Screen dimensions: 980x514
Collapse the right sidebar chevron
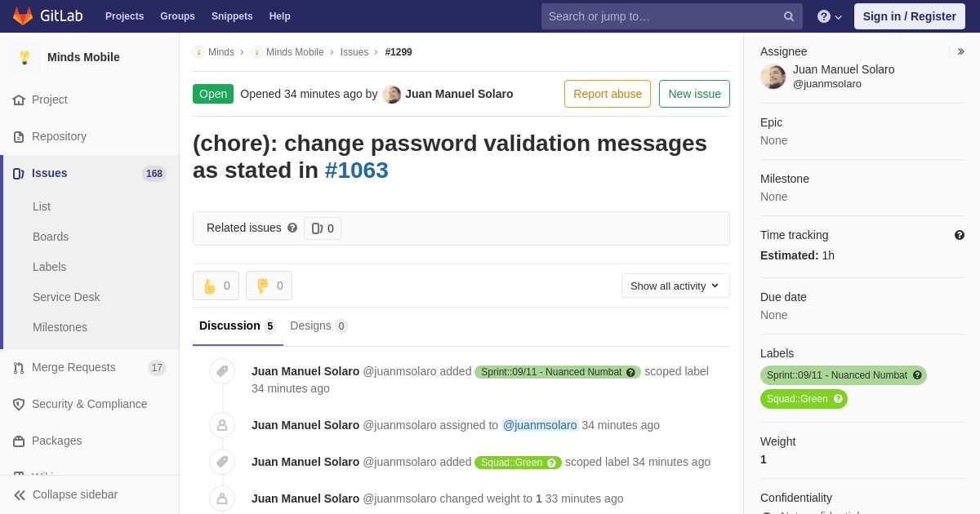(960, 51)
